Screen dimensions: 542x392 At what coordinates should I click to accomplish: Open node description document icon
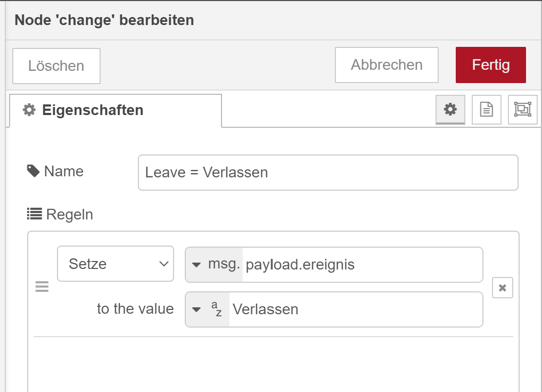(486, 110)
